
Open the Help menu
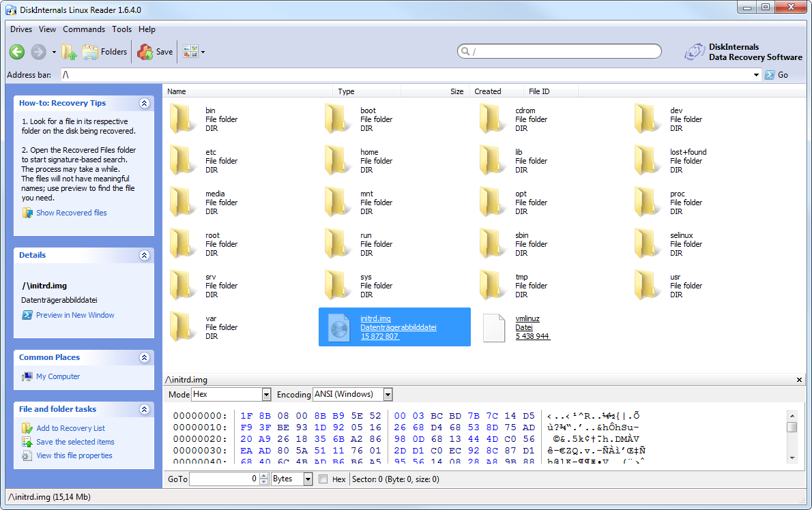click(147, 29)
